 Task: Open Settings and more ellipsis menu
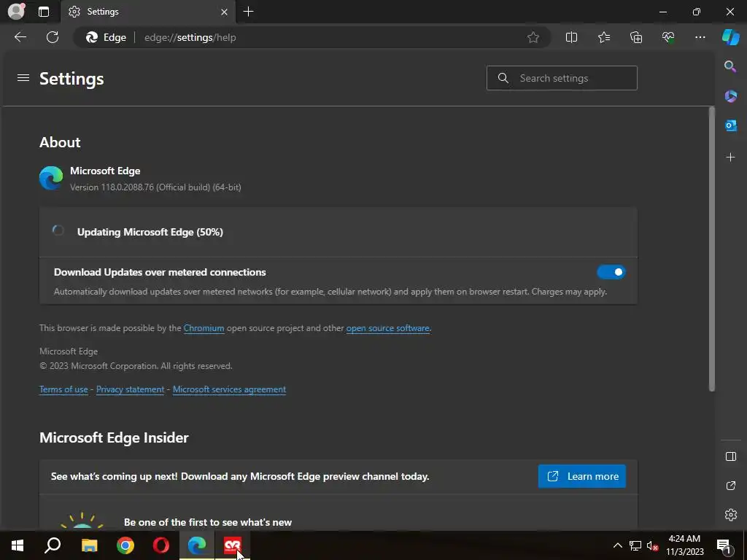[700, 37]
